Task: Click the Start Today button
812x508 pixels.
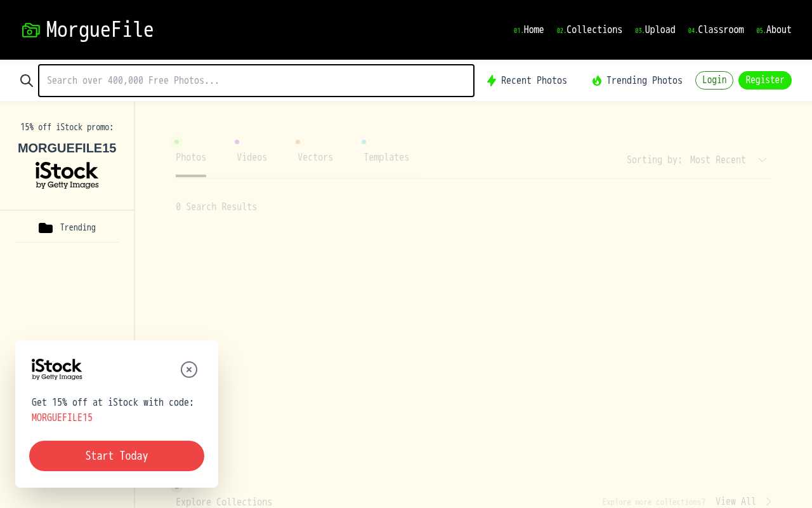Action: point(117,456)
